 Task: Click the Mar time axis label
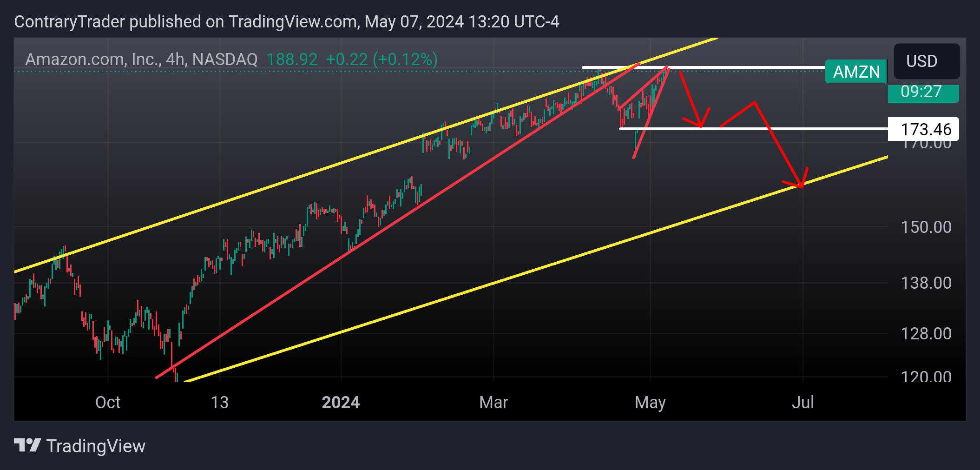(x=493, y=402)
